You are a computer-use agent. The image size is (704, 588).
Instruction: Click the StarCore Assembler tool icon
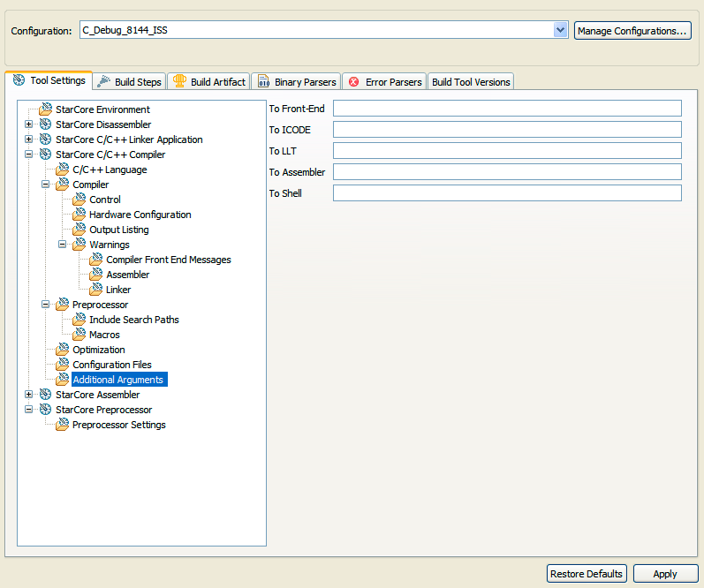pyautogui.click(x=45, y=395)
